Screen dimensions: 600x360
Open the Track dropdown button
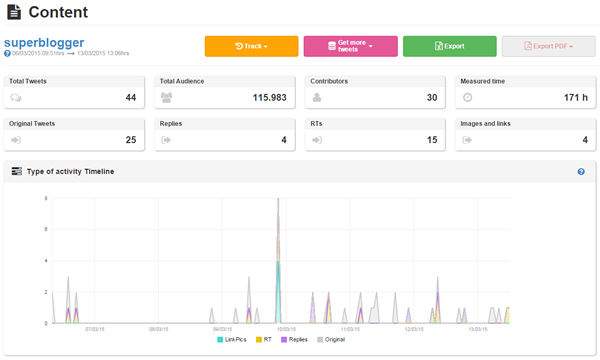[x=251, y=46]
